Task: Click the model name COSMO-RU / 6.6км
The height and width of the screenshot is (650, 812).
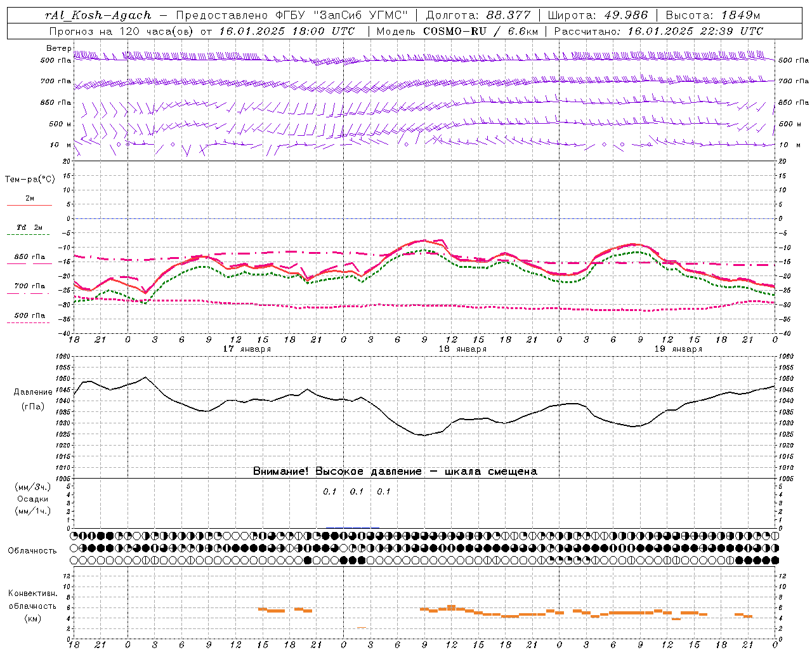Action: (481, 31)
